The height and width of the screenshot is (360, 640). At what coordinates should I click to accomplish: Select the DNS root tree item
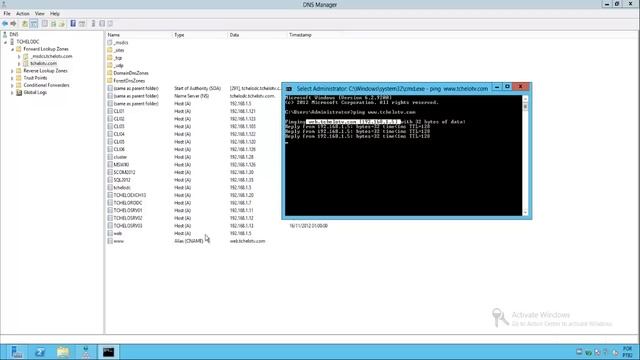tap(14, 35)
